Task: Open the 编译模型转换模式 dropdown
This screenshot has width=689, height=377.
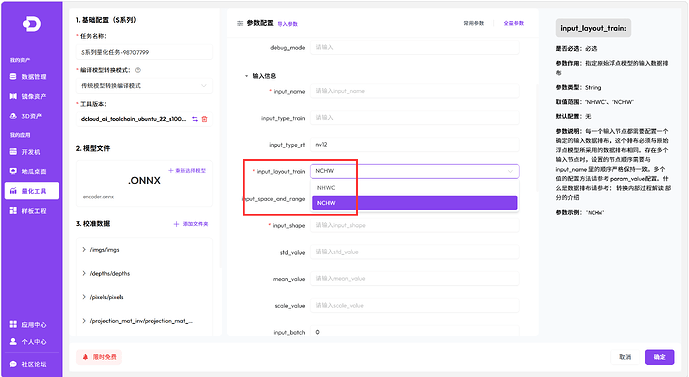Action: 144,86
